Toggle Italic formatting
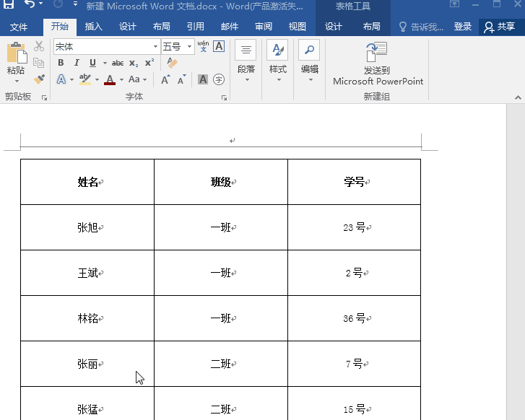The width and height of the screenshot is (525, 420). [77, 63]
